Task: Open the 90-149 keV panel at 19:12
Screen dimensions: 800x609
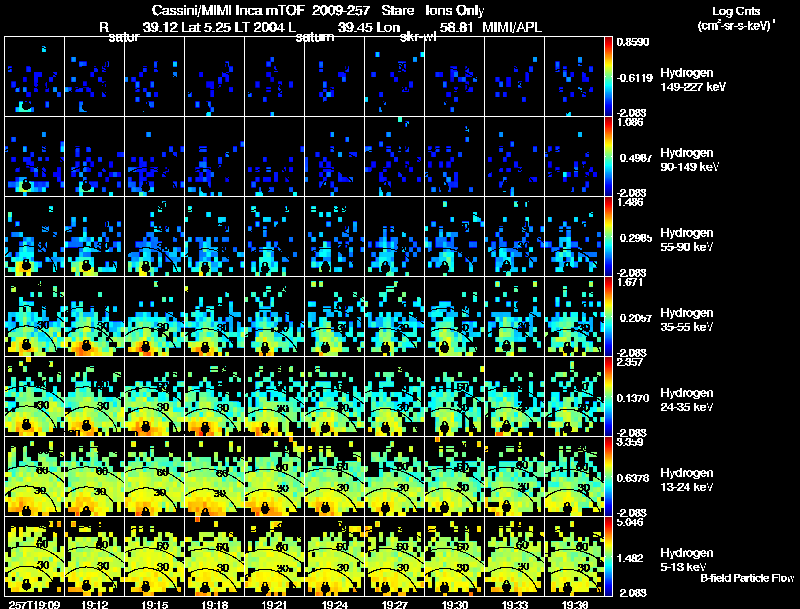Action: [94, 157]
